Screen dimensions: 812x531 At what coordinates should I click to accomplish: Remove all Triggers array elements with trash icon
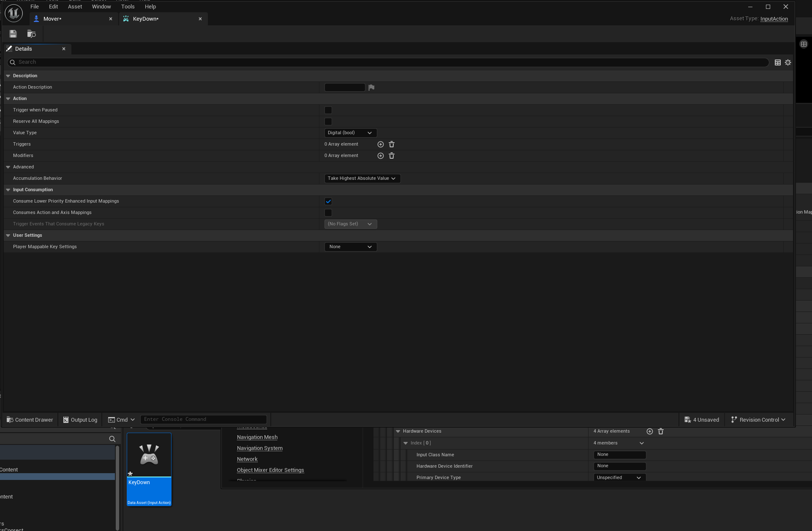392,144
